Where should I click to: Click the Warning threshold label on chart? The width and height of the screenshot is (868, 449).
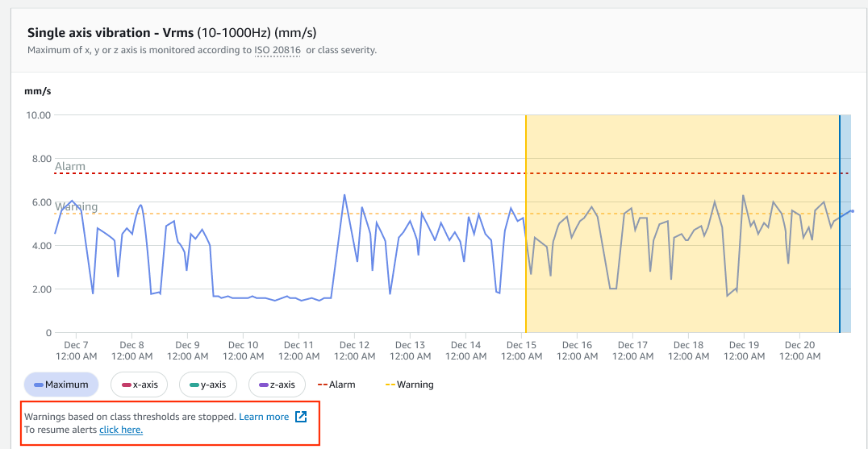[77, 207]
